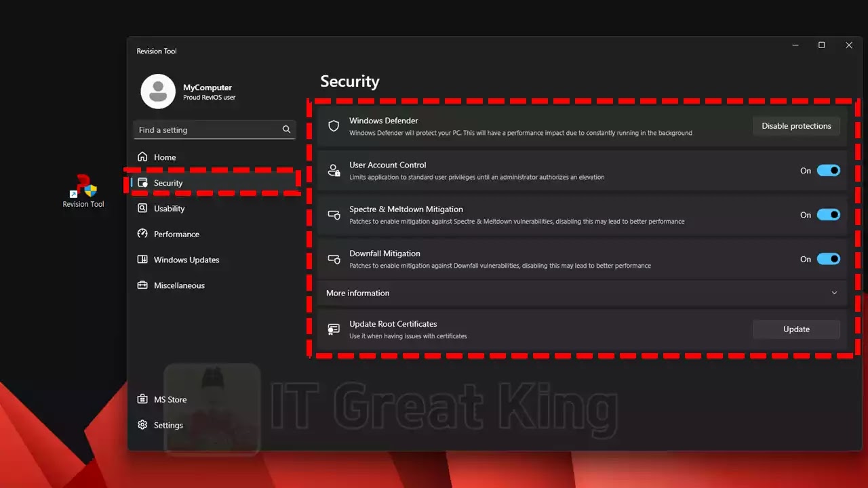Maximize the Revision Tool window
Screen dimensions: 868x488
tap(822, 45)
